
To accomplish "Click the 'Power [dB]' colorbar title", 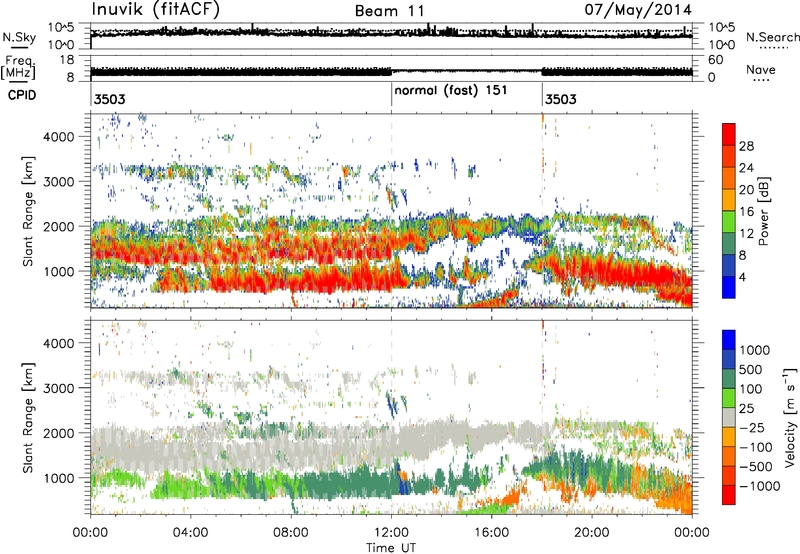I will (x=764, y=211).
